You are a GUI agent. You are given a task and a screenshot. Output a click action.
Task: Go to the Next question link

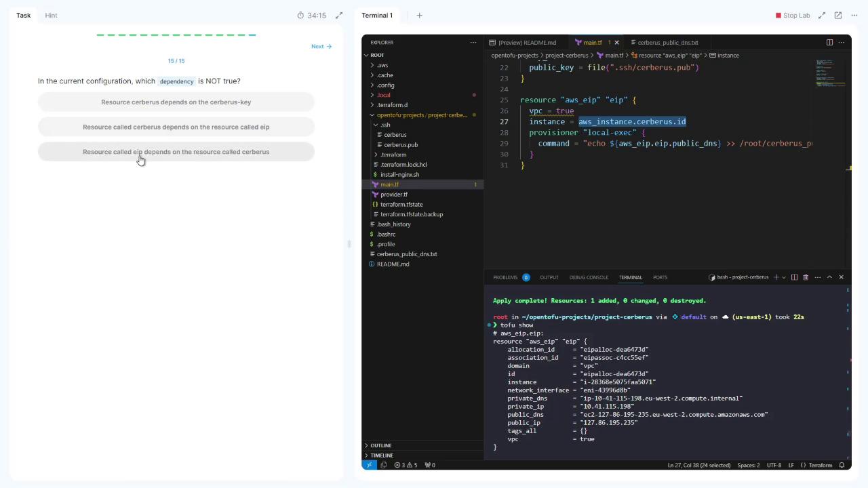(321, 46)
